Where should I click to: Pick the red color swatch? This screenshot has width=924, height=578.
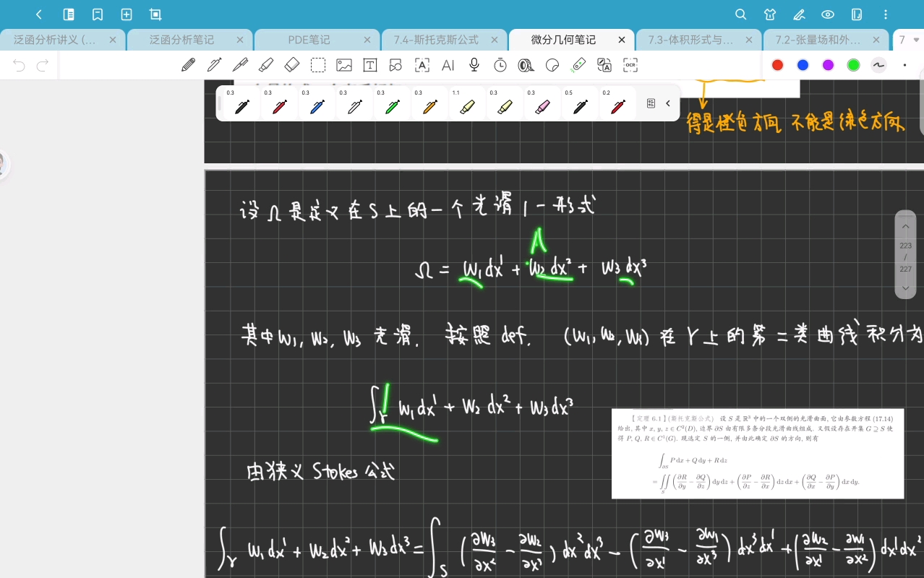click(777, 65)
